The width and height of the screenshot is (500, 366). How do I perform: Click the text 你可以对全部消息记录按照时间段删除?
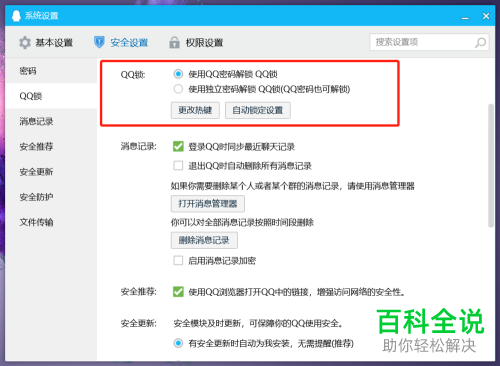[242, 222]
